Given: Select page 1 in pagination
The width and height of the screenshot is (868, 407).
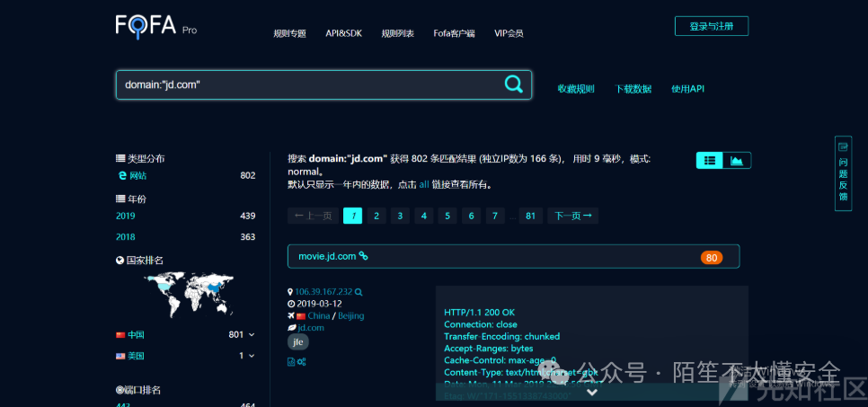Looking at the screenshot, I should pyautogui.click(x=352, y=216).
